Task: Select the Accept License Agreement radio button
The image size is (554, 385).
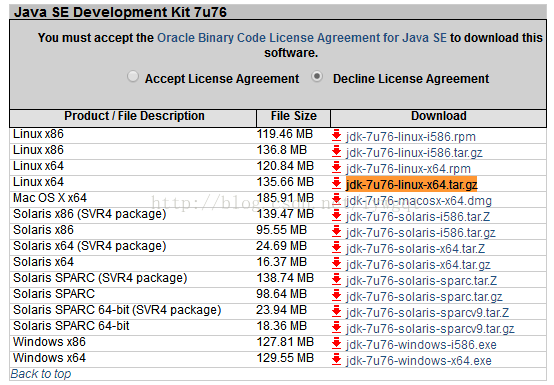Action: coord(133,76)
